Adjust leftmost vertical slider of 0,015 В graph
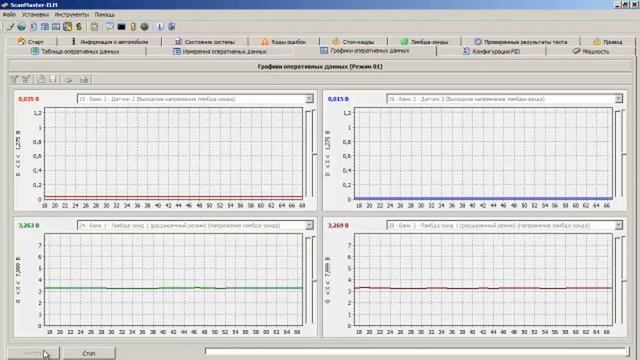This screenshot has height=360, width=640. coord(617,153)
